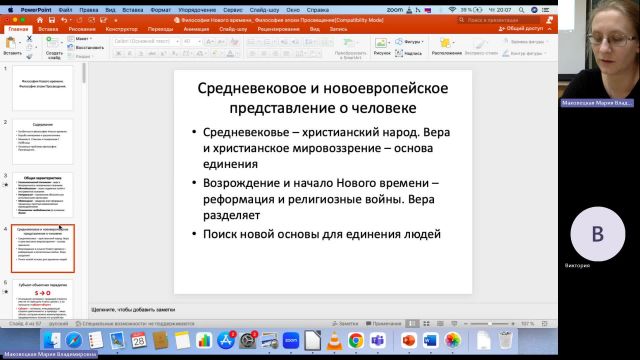Create a new slide with Создать слайд

pos(53,47)
